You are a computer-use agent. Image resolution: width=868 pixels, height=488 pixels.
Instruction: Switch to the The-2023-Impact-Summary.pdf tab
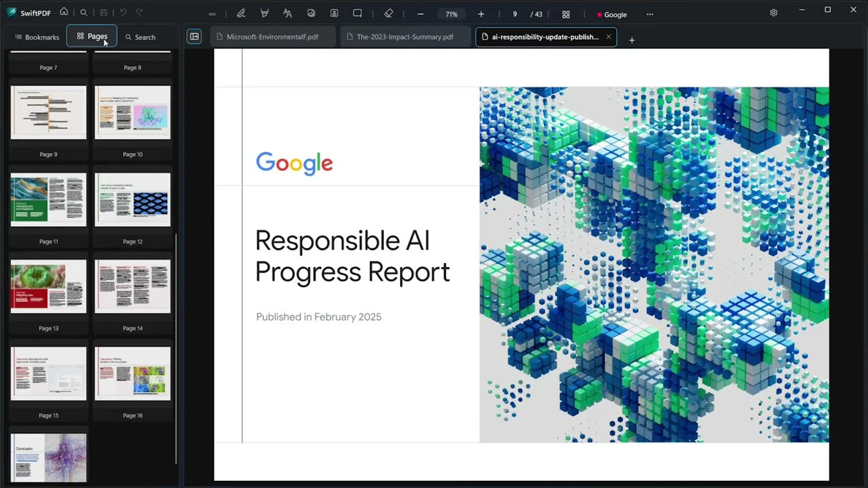pos(404,37)
